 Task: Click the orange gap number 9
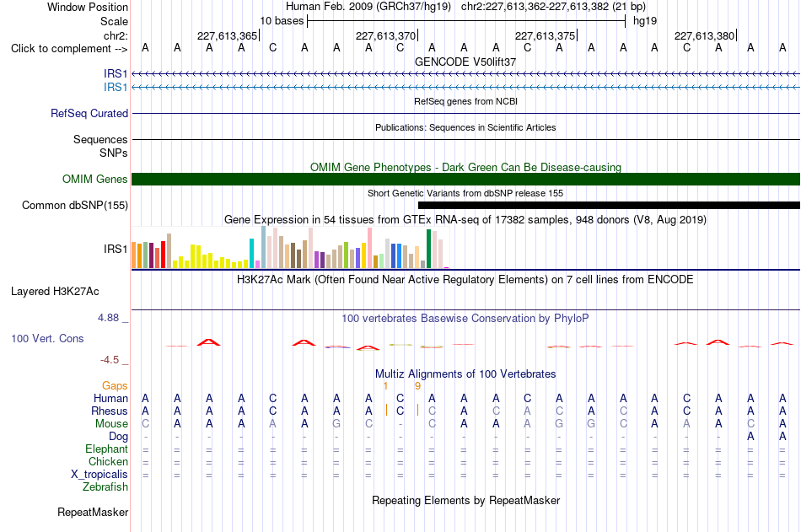pos(417,386)
